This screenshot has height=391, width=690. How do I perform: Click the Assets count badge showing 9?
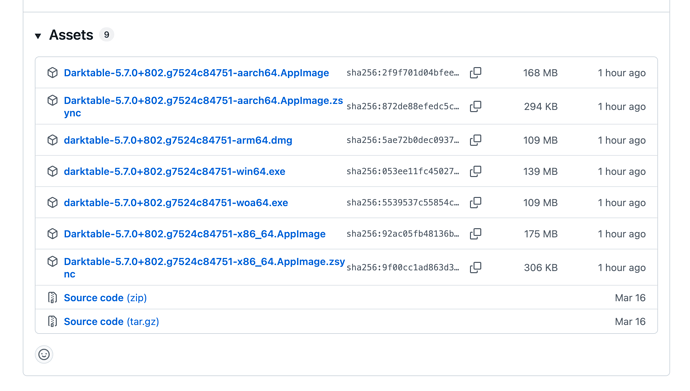click(106, 34)
